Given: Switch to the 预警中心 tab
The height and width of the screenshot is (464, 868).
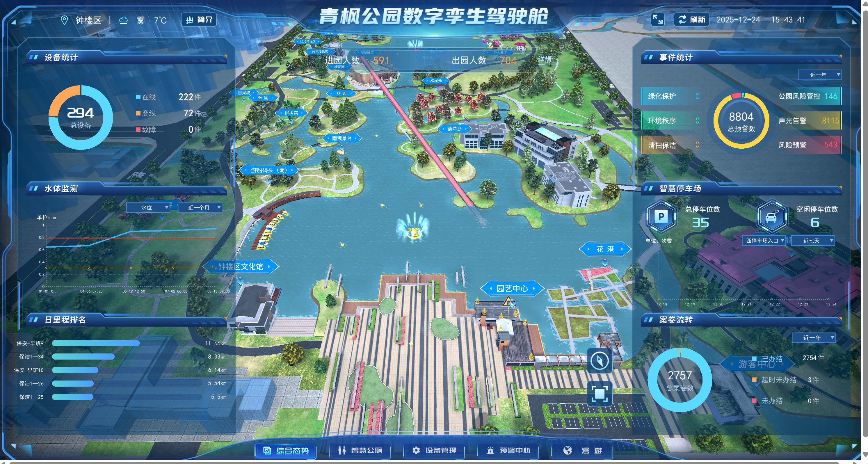Looking at the screenshot, I should click(508, 451).
